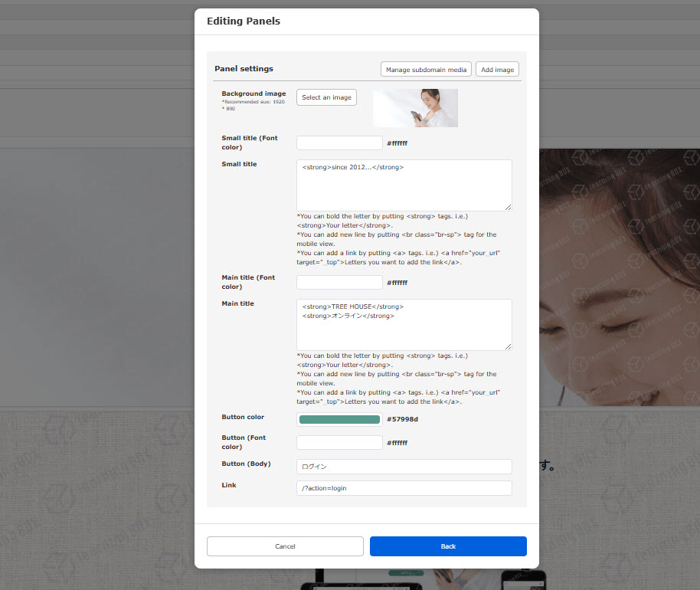Open the green Button color swatch

(x=339, y=419)
